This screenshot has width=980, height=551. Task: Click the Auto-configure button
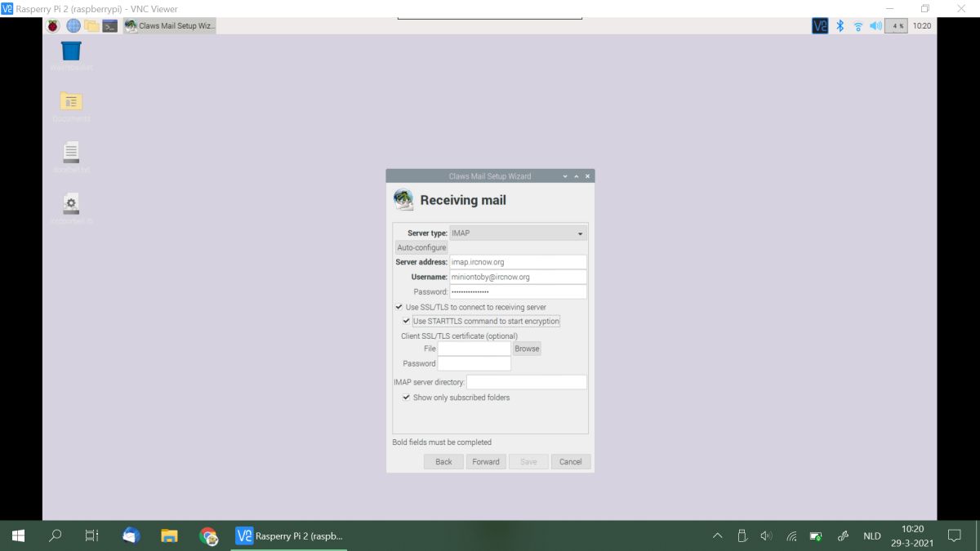point(421,247)
